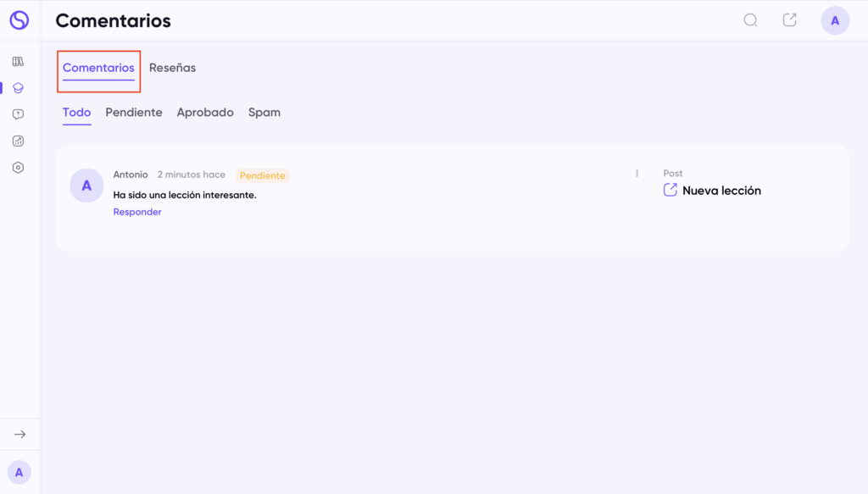Switch to the Reseñas tab
The image size is (868, 494).
tap(172, 68)
